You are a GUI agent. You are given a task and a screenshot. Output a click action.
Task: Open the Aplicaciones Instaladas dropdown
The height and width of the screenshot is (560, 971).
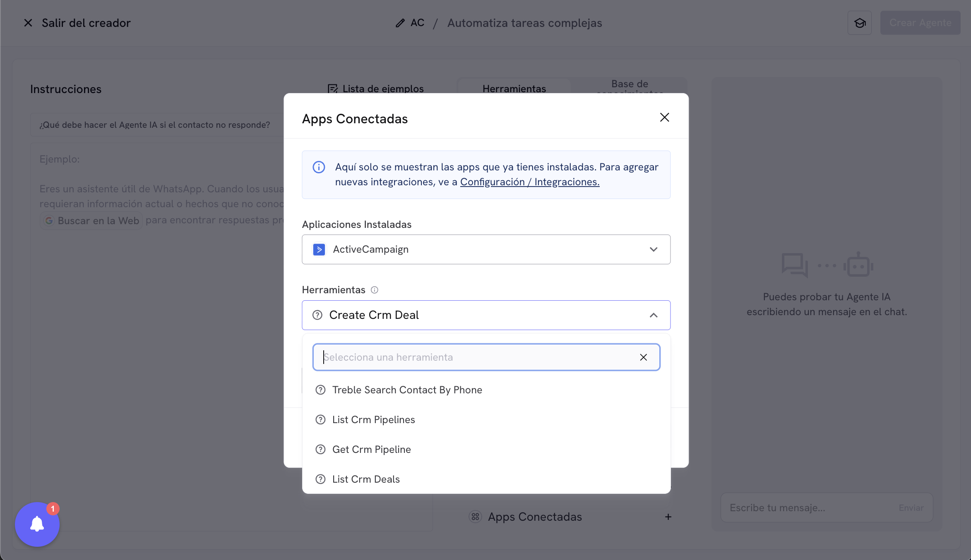click(x=486, y=249)
